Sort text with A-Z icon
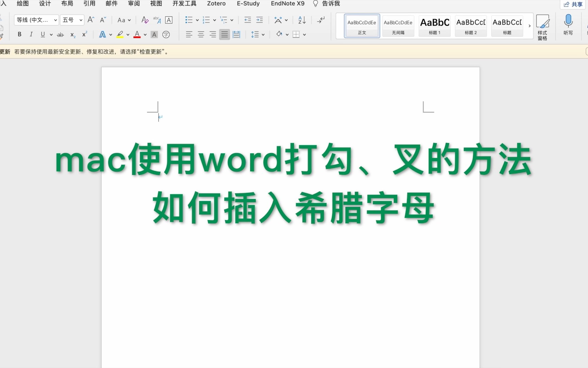This screenshot has height=368, width=588. coord(302,20)
